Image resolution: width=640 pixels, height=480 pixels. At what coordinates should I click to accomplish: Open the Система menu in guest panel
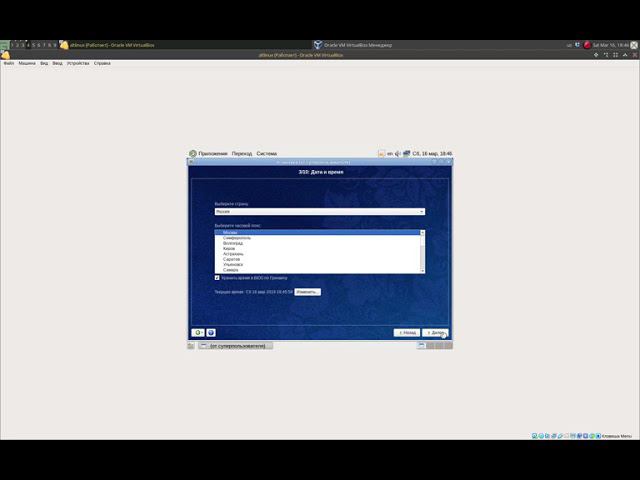[267, 153]
